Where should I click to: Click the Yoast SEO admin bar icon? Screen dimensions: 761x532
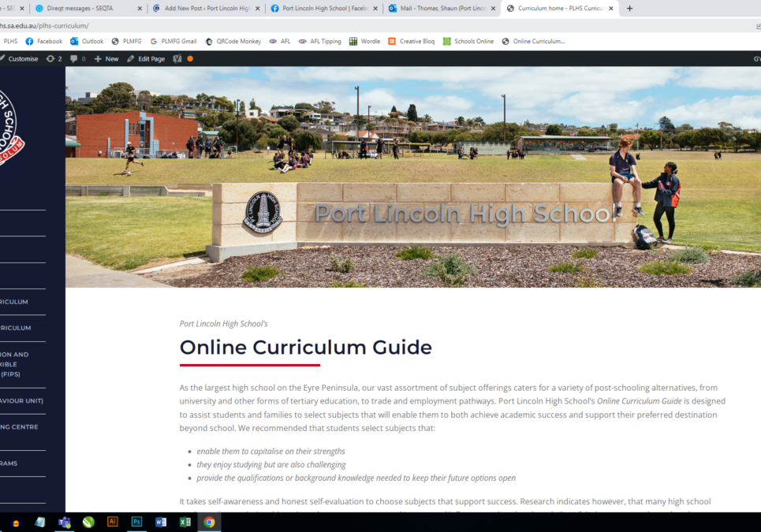[177, 58]
